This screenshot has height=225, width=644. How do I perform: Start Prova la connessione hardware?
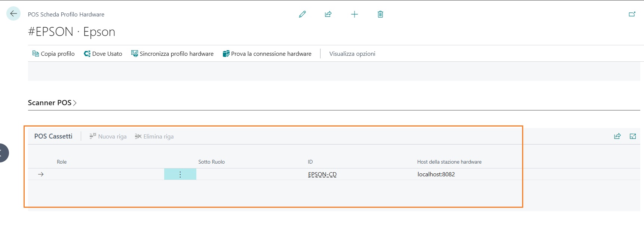(x=267, y=54)
